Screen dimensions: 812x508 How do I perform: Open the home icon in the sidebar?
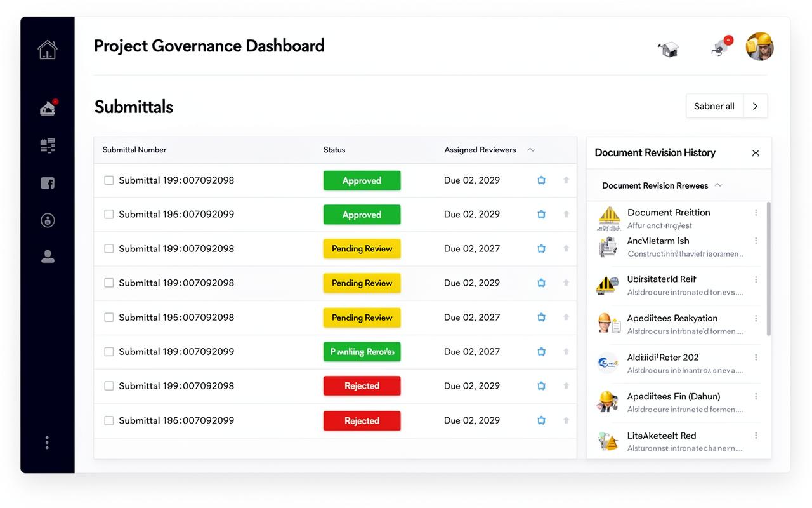coord(48,50)
